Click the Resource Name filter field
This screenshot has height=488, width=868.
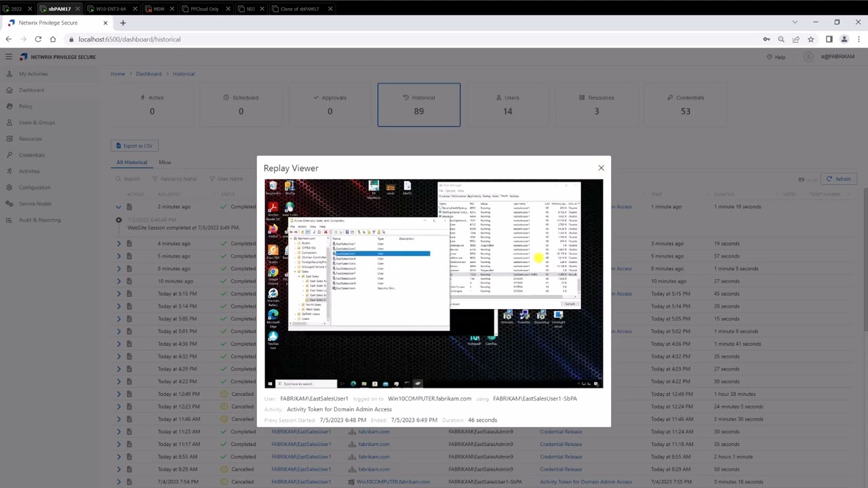click(x=174, y=179)
